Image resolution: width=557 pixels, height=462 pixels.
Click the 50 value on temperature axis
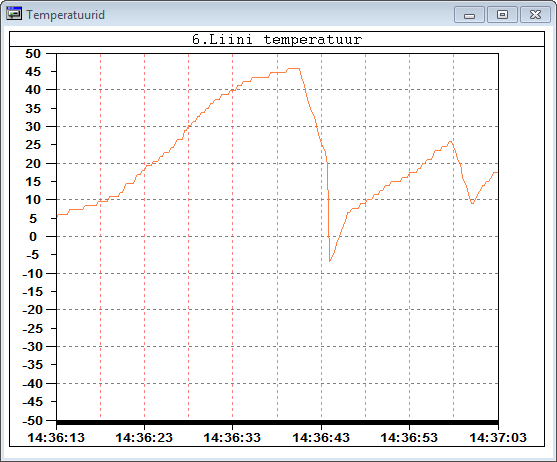(x=33, y=54)
